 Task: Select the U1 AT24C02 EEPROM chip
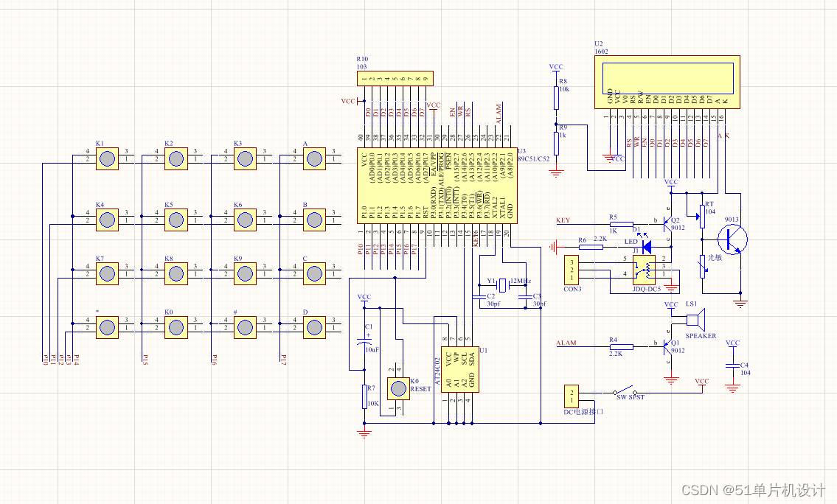tap(459, 370)
